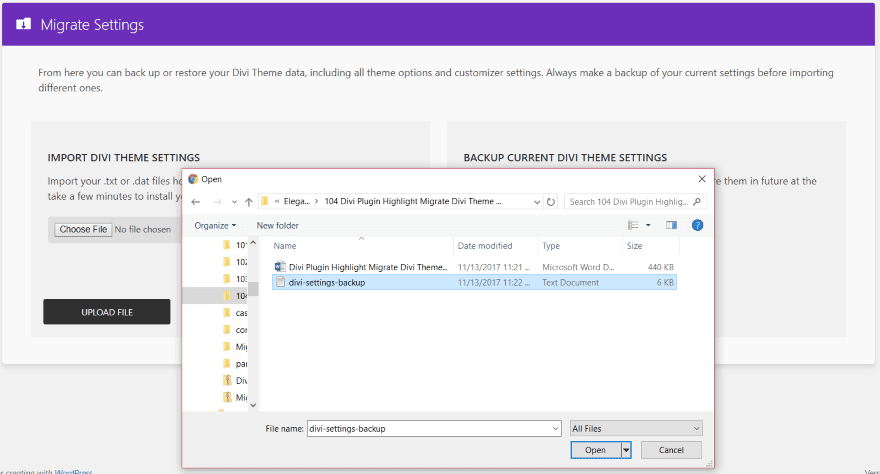
Task: Click the search magnifier icon in search box
Action: 697,202
